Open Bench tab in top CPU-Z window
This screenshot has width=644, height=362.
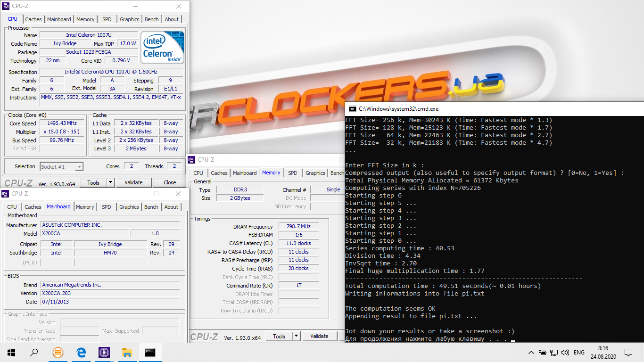pyautogui.click(x=152, y=19)
